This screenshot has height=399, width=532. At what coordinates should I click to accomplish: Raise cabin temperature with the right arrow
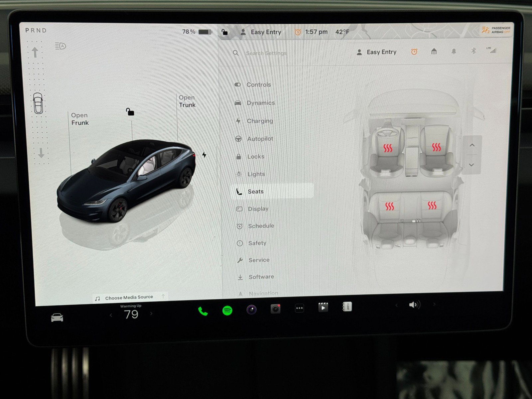151,314
